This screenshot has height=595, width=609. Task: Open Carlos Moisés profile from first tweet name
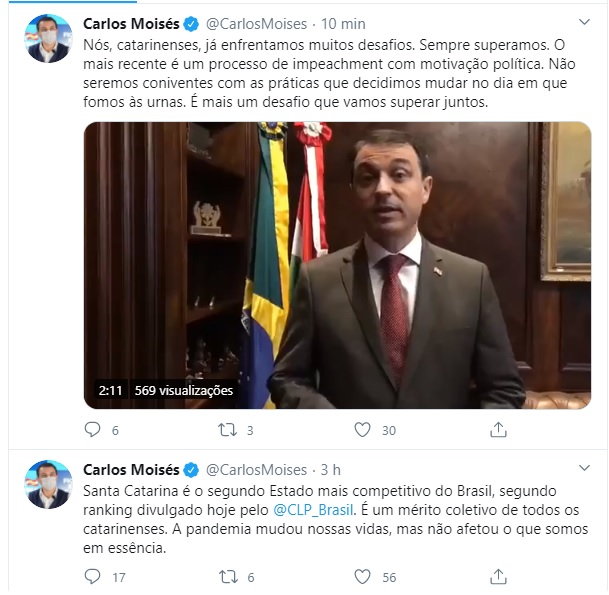click(131, 24)
